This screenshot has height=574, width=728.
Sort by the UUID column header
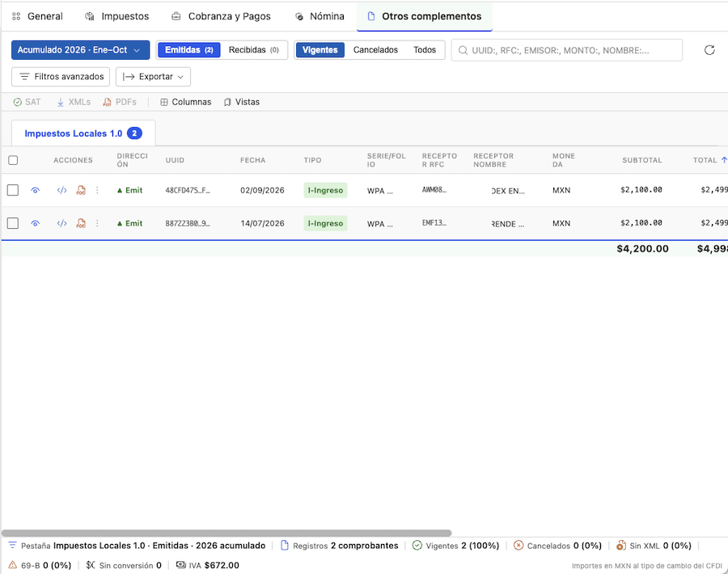click(x=175, y=160)
